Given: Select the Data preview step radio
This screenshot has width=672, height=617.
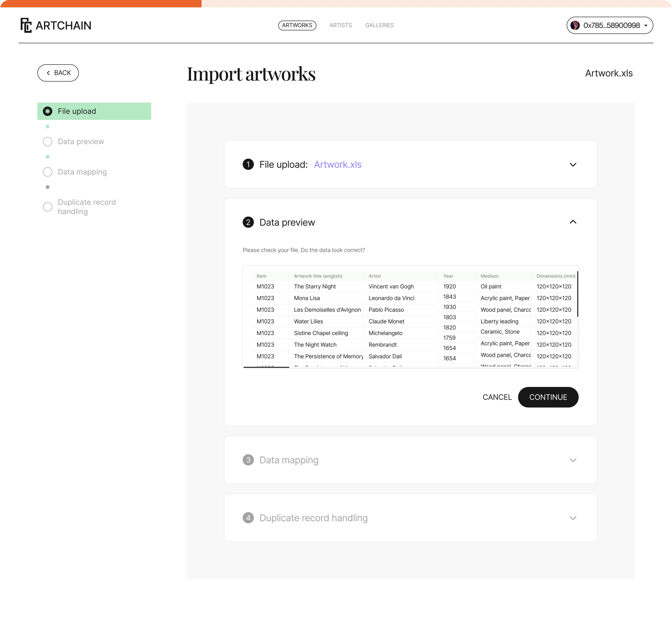Looking at the screenshot, I should 48,142.
